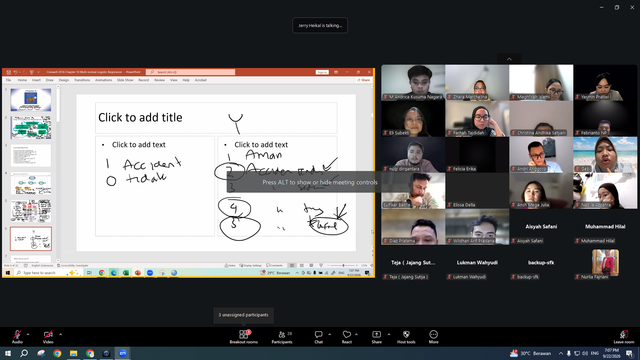Screen dimensions: 640x360
Task: Open audio options caret next to Audio
Action: [28, 334]
